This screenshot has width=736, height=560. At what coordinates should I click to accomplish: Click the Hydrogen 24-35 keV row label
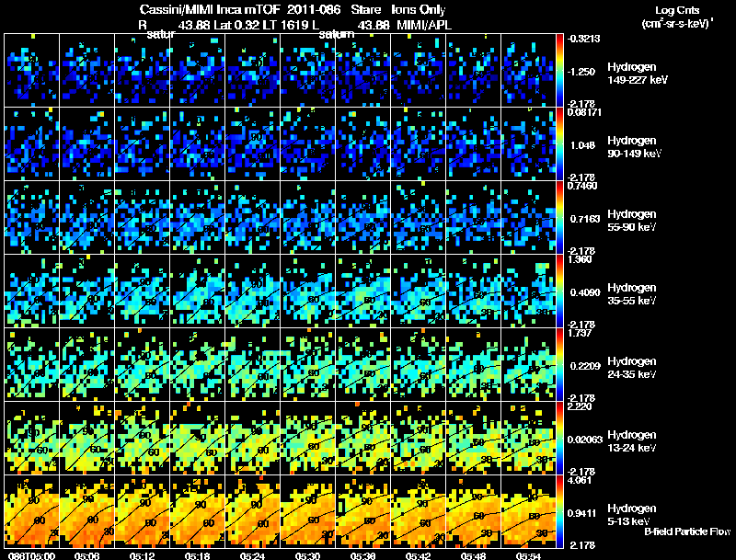click(632, 367)
